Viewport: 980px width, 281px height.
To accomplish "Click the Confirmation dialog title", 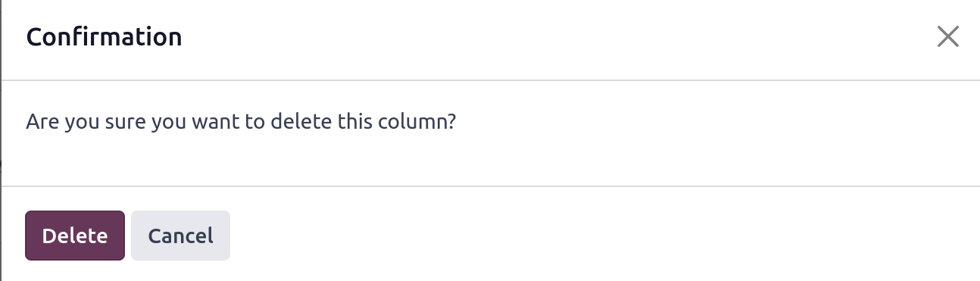I will tap(104, 36).
